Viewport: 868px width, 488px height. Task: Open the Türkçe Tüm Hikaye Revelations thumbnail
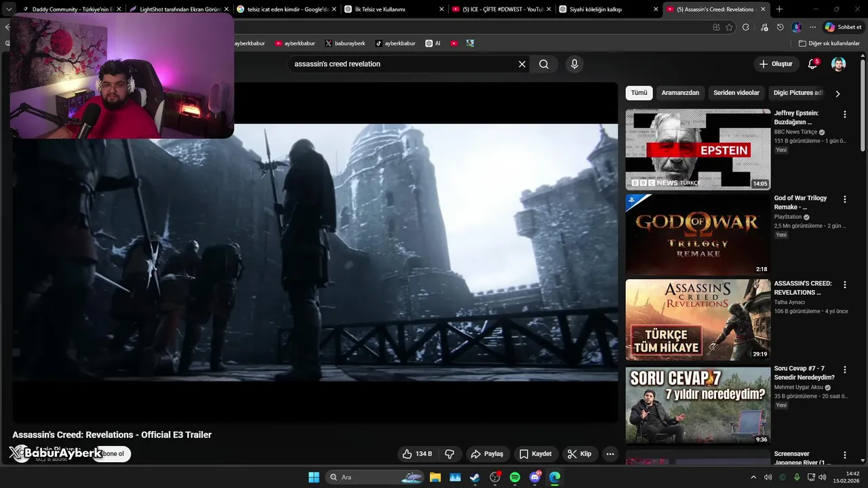[698, 320]
